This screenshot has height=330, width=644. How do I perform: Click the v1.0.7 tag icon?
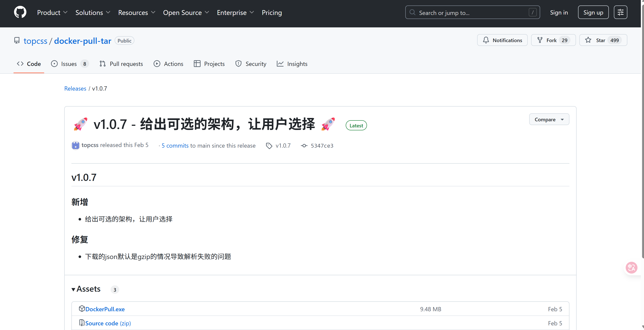269,146
